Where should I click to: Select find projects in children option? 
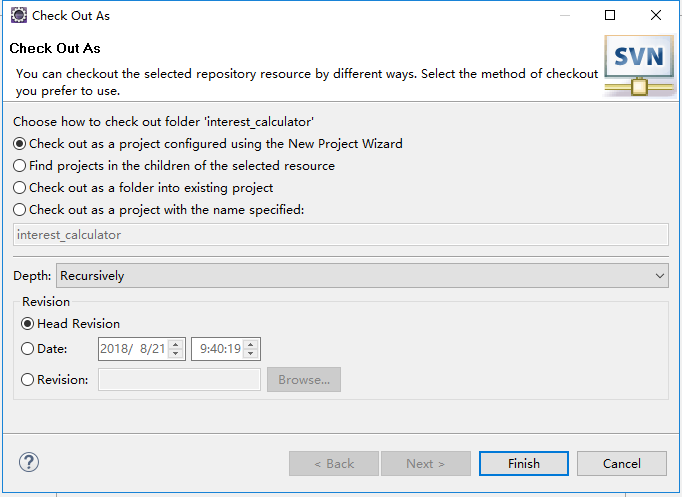click(x=20, y=166)
